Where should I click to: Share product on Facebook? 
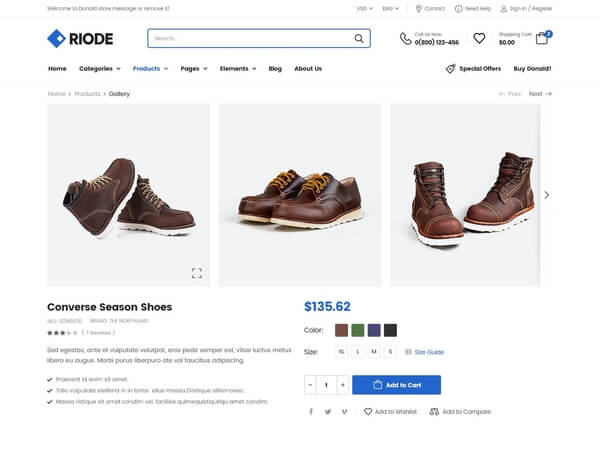tap(311, 411)
